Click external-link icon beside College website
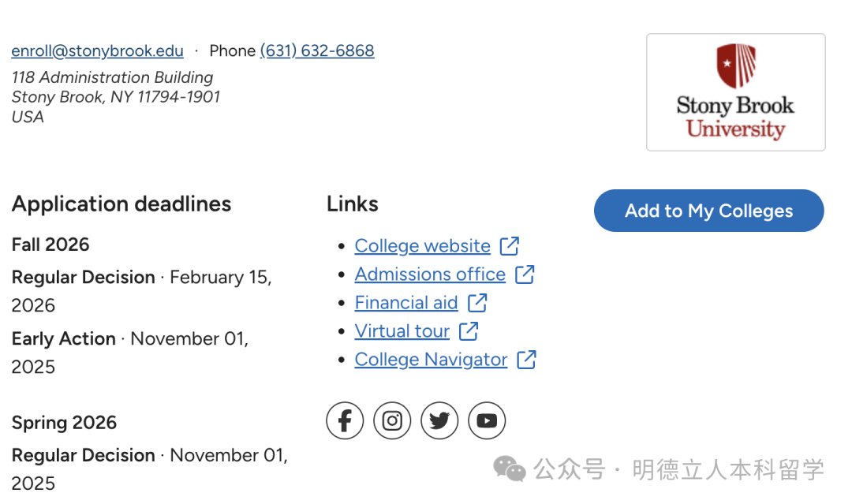The height and width of the screenshot is (504, 852). [x=510, y=246]
